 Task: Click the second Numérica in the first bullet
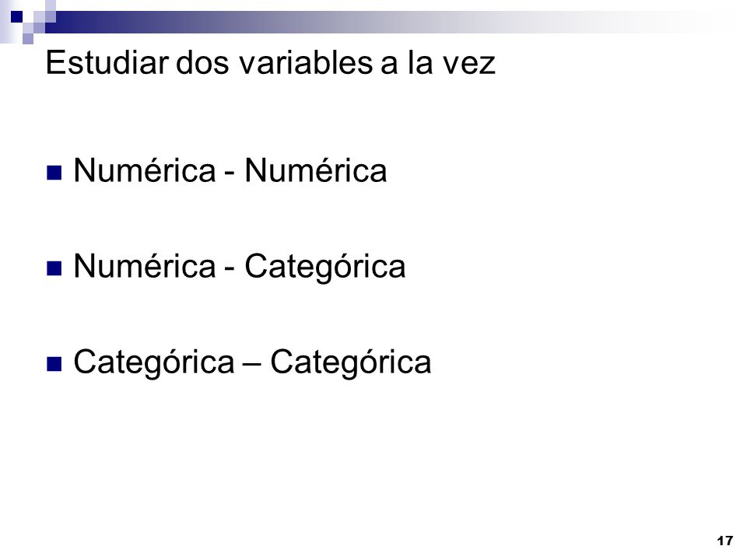pyautogui.click(x=315, y=170)
